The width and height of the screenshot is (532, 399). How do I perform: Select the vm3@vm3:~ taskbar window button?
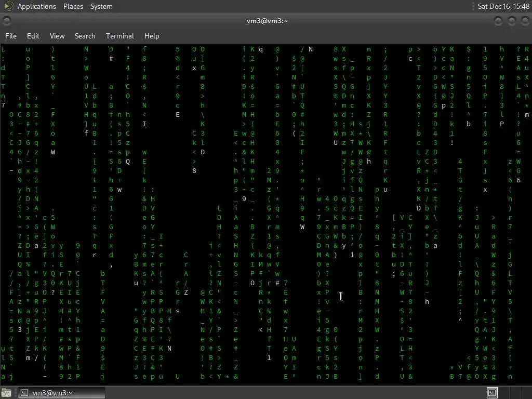[61, 393]
